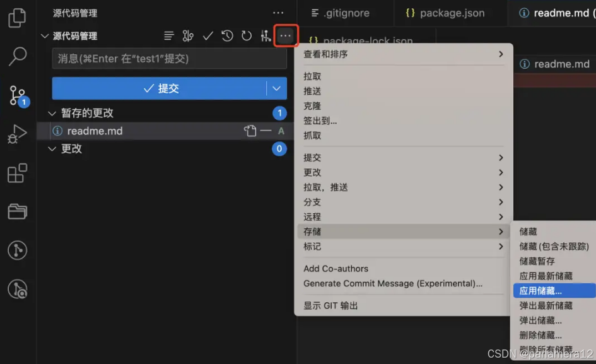The width and height of the screenshot is (596, 364).
Task: Open the commit button dropdown arrow
Action: pyautogui.click(x=277, y=88)
